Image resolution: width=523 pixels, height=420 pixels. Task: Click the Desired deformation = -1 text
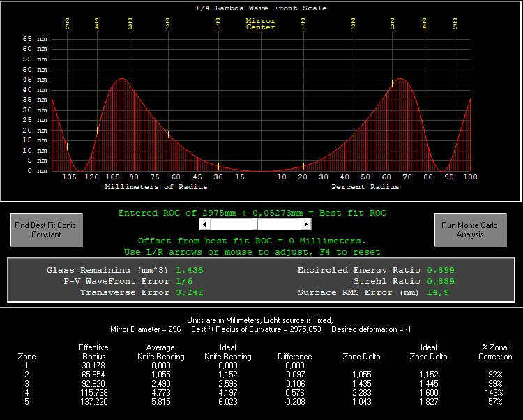(371, 329)
